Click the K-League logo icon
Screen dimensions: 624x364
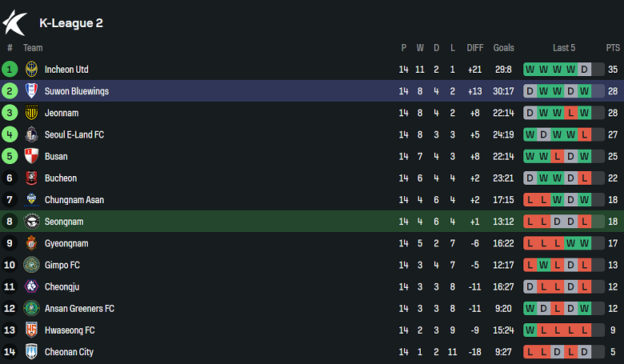click(x=15, y=22)
